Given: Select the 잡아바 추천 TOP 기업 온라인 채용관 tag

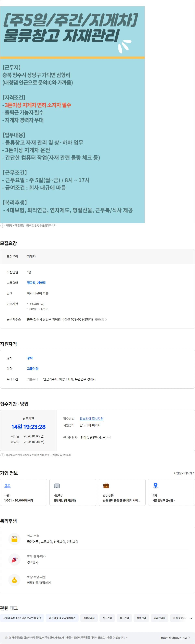Looking at the screenshot, I should pyautogui.click(x=22, y=618).
